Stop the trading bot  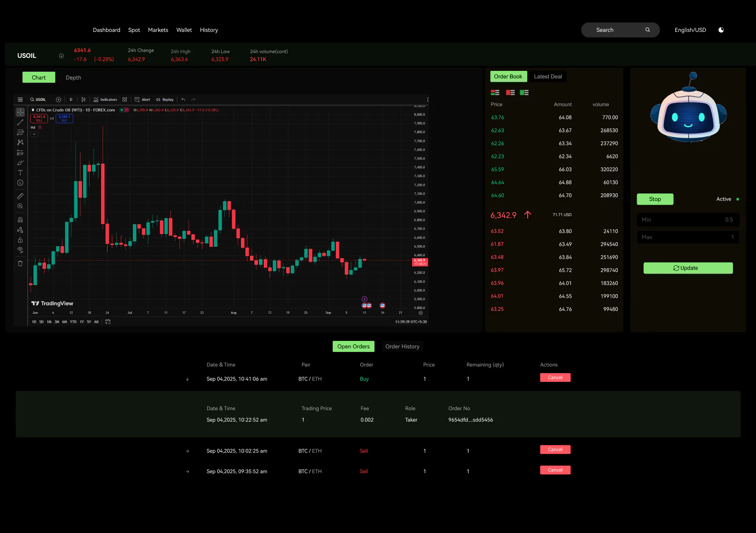pyautogui.click(x=655, y=199)
